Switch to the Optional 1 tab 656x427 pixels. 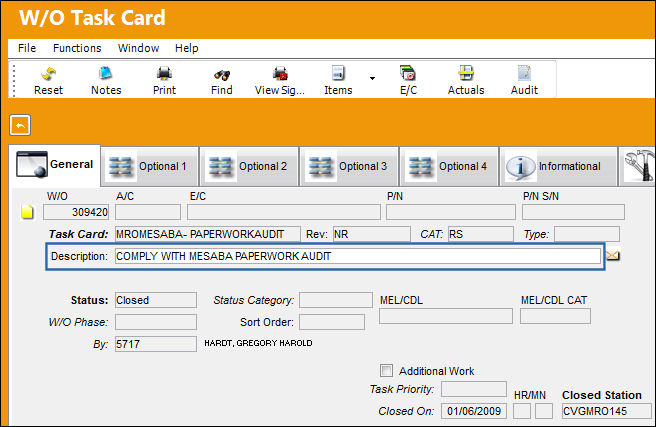[150, 166]
